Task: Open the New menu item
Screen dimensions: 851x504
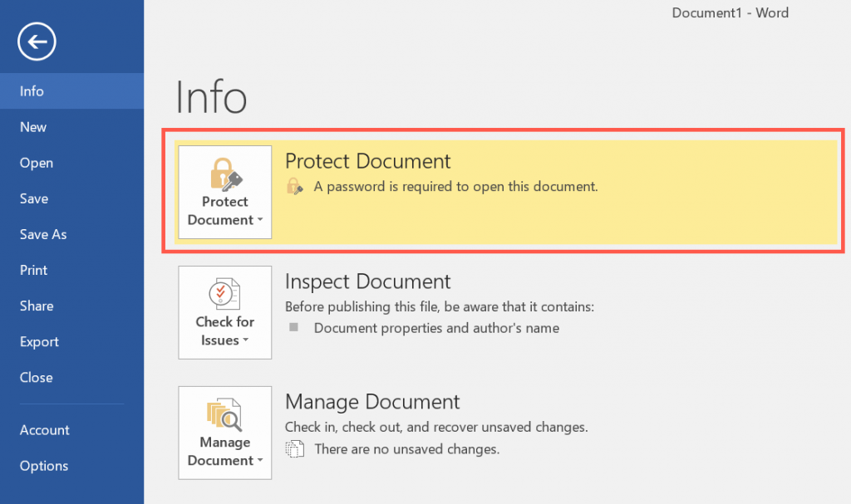Action: pos(33,127)
